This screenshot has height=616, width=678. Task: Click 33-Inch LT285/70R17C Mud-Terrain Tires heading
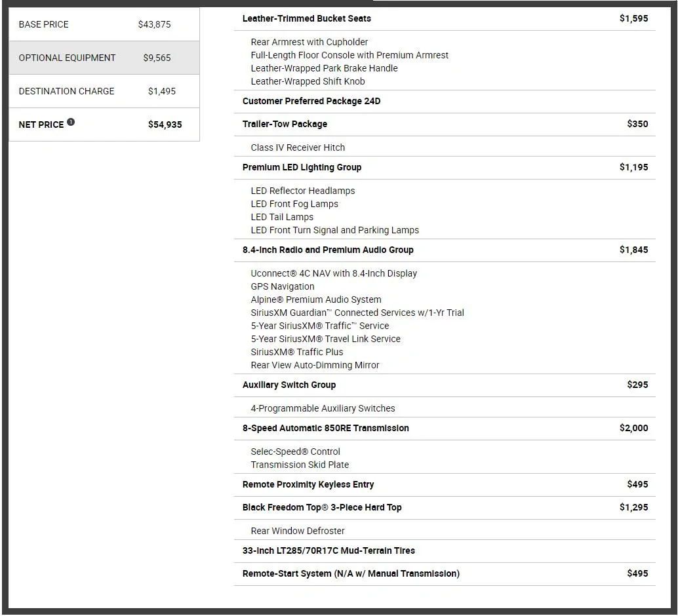[329, 550]
